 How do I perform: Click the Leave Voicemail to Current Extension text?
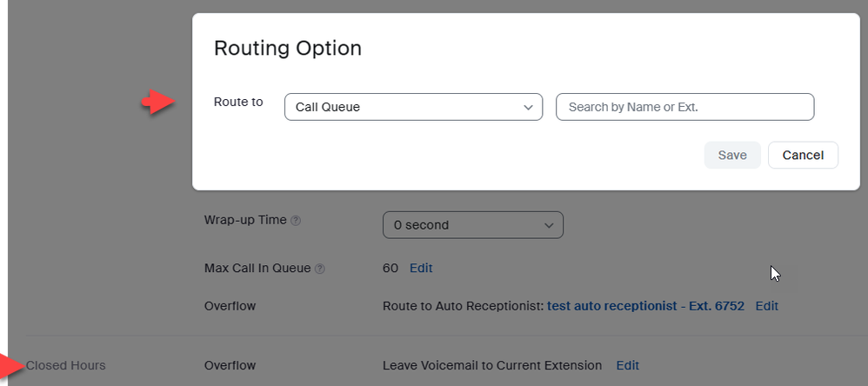coord(492,365)
